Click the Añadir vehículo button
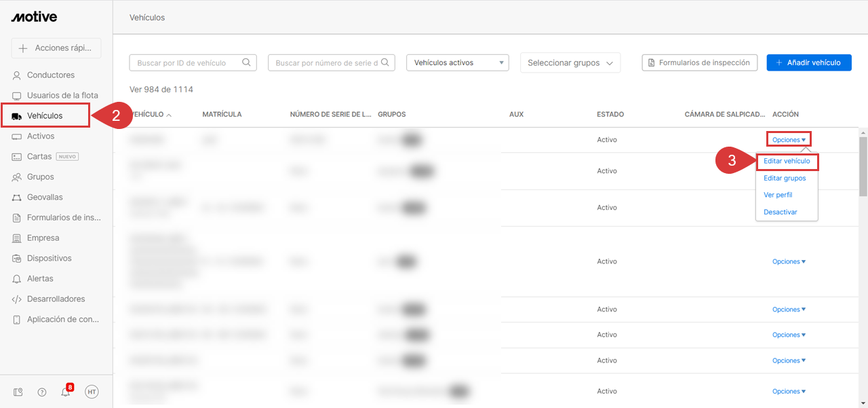 coord(809,62)
